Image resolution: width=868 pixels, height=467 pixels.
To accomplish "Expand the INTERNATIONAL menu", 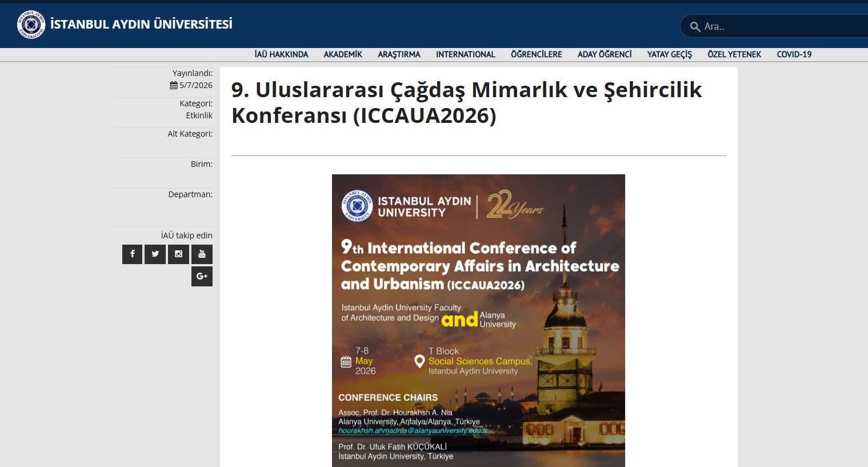I will 465,54.
